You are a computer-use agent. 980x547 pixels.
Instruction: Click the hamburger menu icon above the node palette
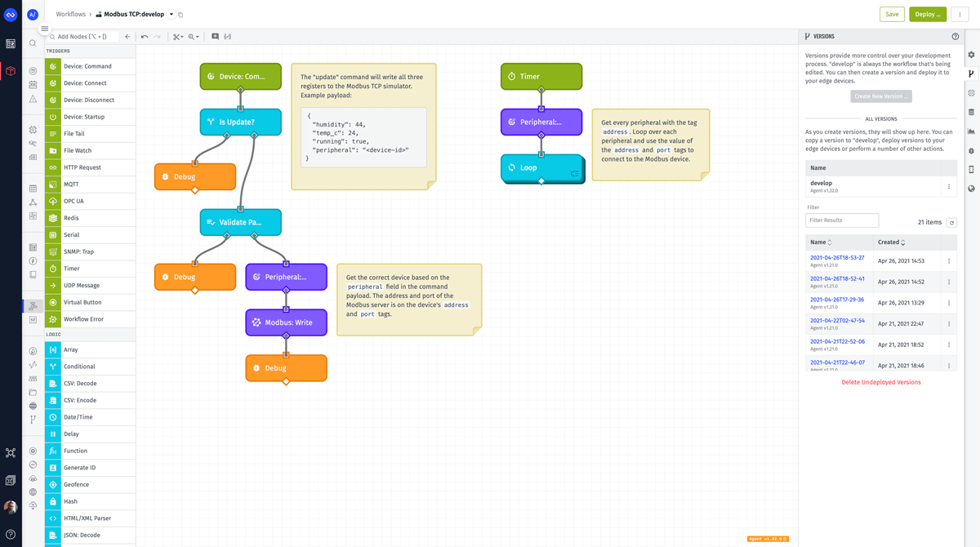coord(44,28)
